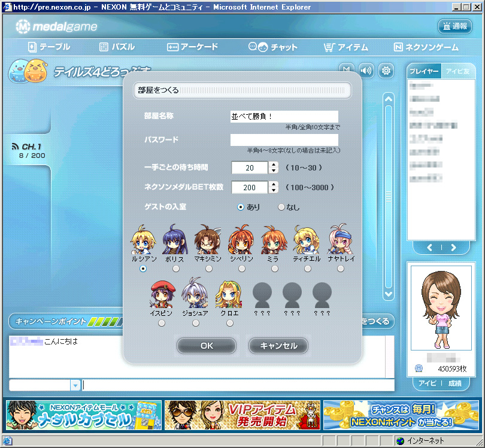Select the ティチエル character radio button
Screen dimensions: 485x448
tap(307, 269)
